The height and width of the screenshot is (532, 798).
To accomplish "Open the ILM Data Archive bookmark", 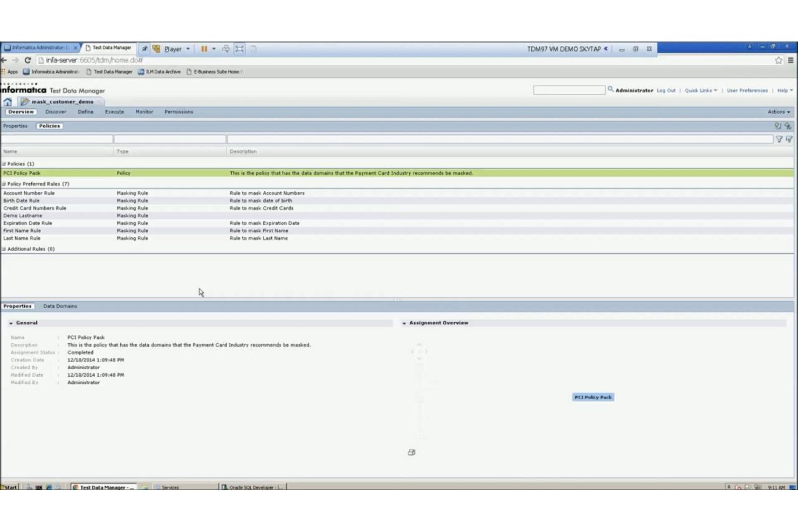I will coord(160,72).
